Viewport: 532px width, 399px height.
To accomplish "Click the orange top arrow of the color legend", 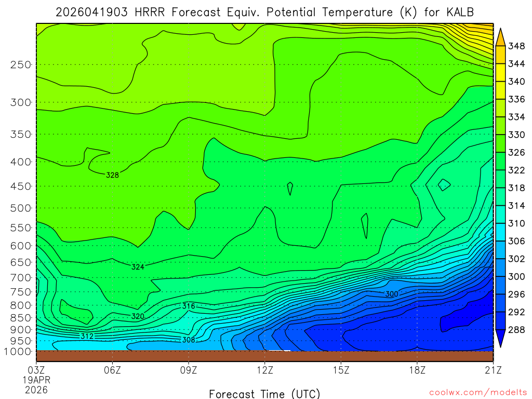I will 500,38.
